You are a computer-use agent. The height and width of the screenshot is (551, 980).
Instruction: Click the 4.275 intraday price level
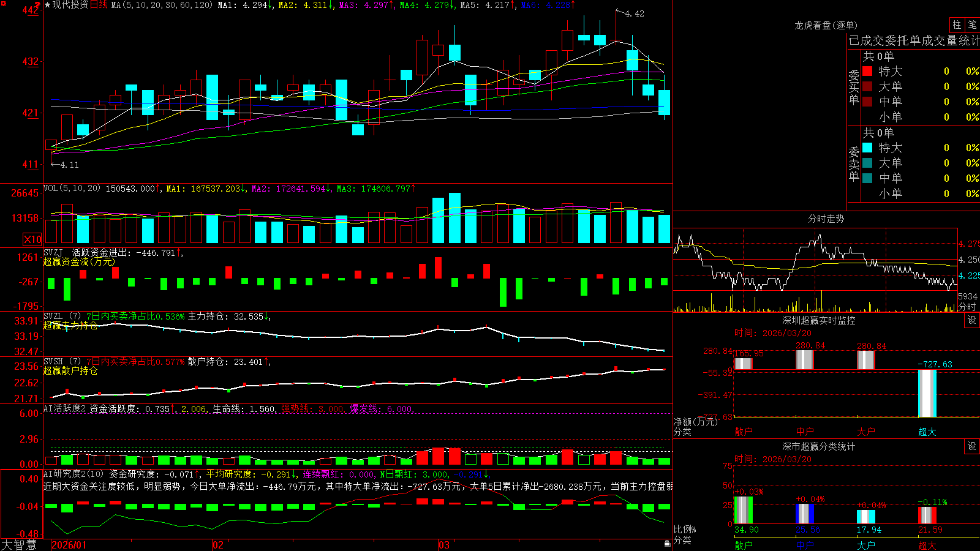[969, 244]
